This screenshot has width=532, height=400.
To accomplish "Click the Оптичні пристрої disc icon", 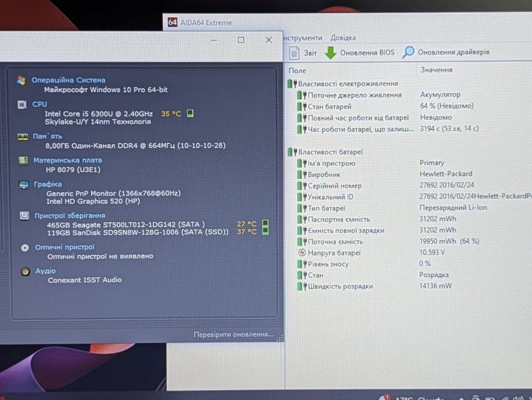I will coord(25,248).
